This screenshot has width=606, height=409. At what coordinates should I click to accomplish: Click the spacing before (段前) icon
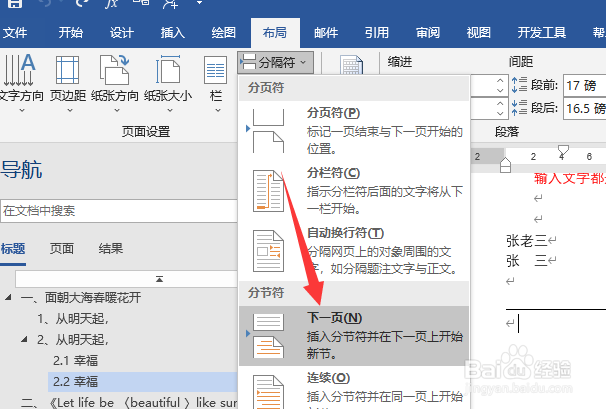[519, 85]
